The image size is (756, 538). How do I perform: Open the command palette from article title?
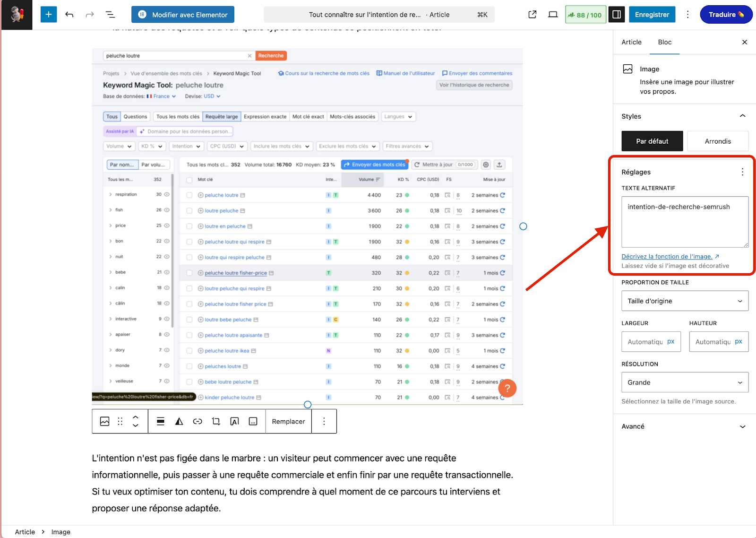point(379,15)
